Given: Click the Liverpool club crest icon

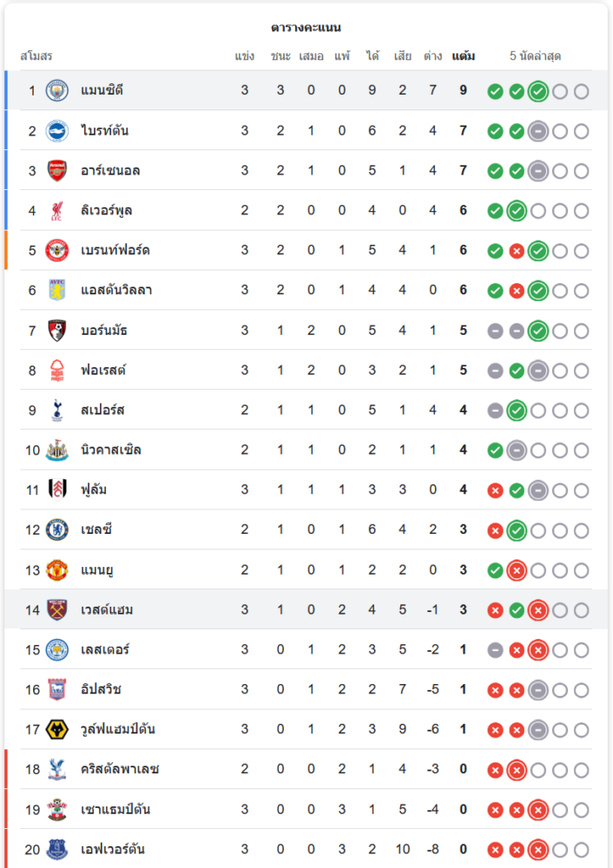Looking at the screenshot, I should point(57,210).
